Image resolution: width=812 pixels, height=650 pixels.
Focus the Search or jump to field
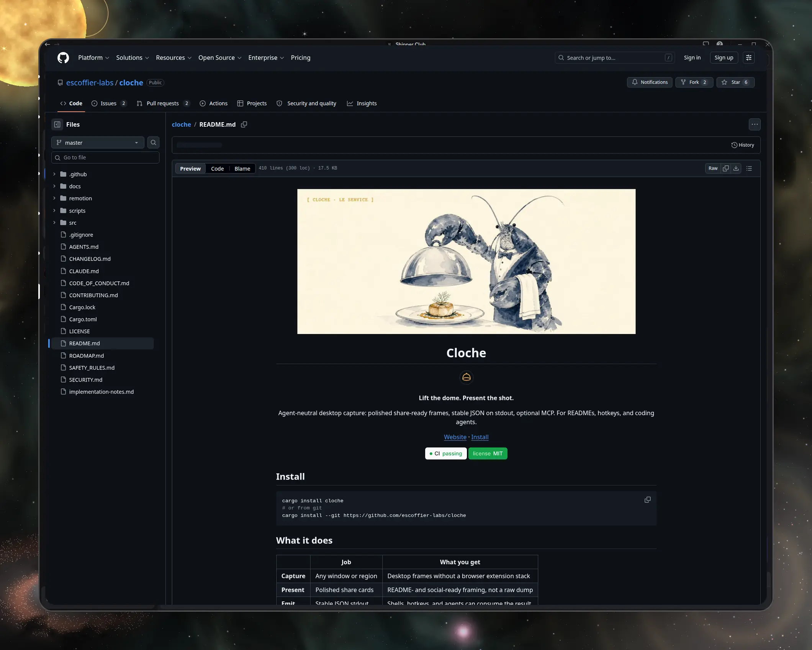coord(614,58)
